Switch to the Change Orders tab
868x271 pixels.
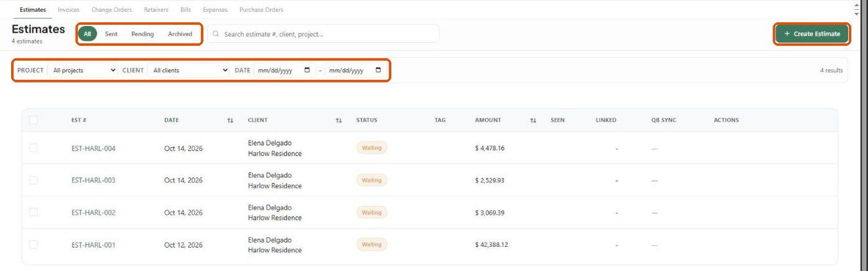tap(112, 10)
